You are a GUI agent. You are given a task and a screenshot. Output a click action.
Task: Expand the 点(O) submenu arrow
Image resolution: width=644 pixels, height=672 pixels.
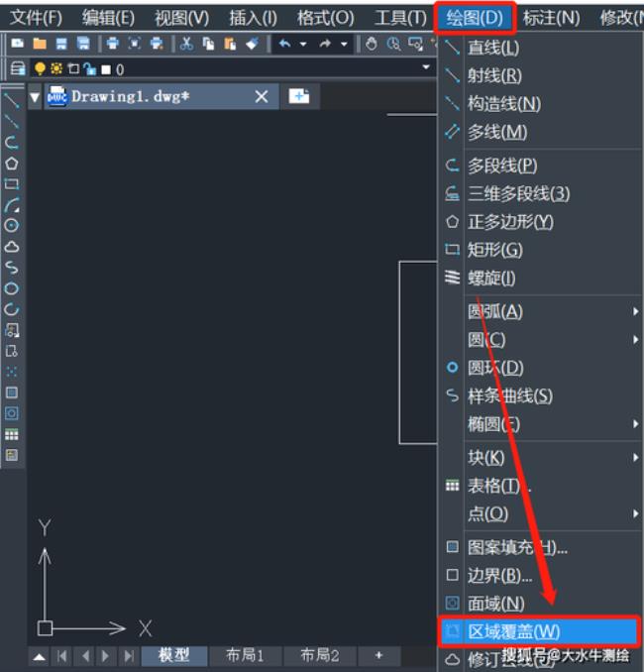click(635, 513)
